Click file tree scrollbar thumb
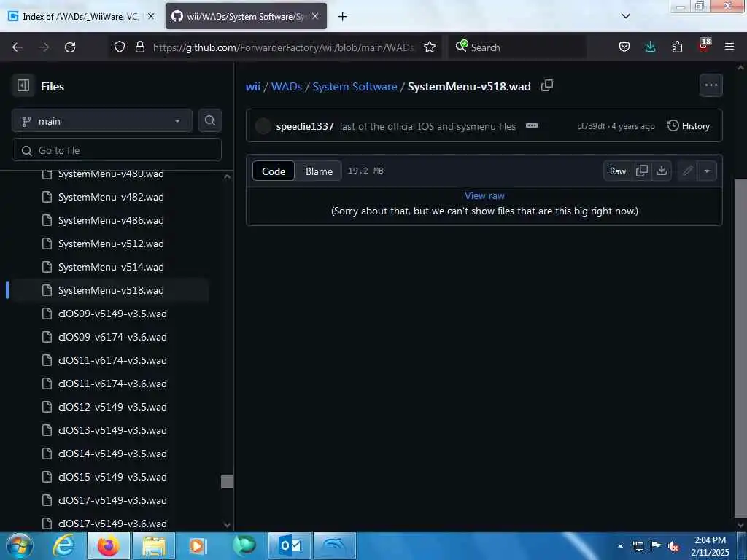This screenshot has width=747, height=560. pyautogui.click(x=228, y=481)
